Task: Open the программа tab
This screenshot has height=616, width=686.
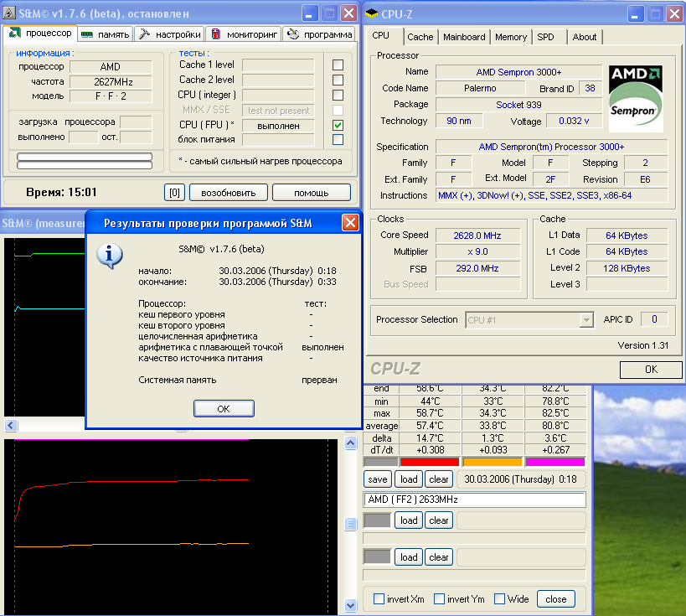Action: click(319, 34)
